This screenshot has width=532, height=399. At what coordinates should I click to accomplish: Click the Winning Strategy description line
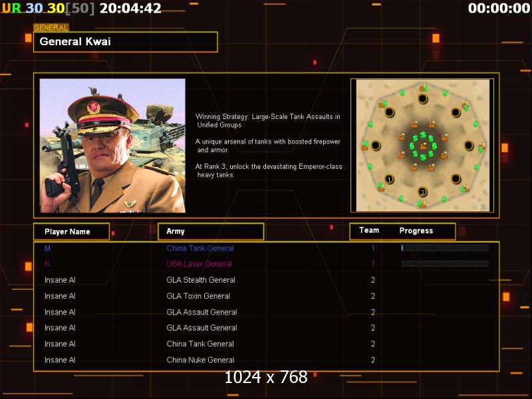pyautogui.click(x=268, y=121)
